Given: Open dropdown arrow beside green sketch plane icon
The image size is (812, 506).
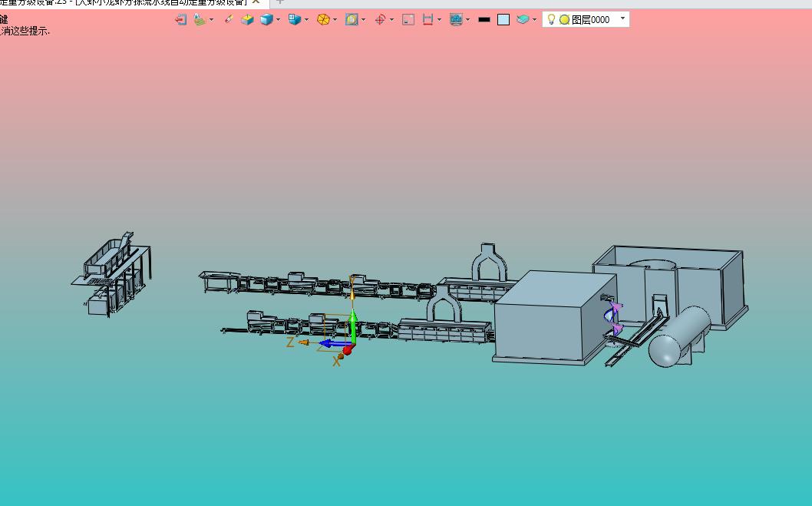Looking at the screenshot, I should 211,20.
